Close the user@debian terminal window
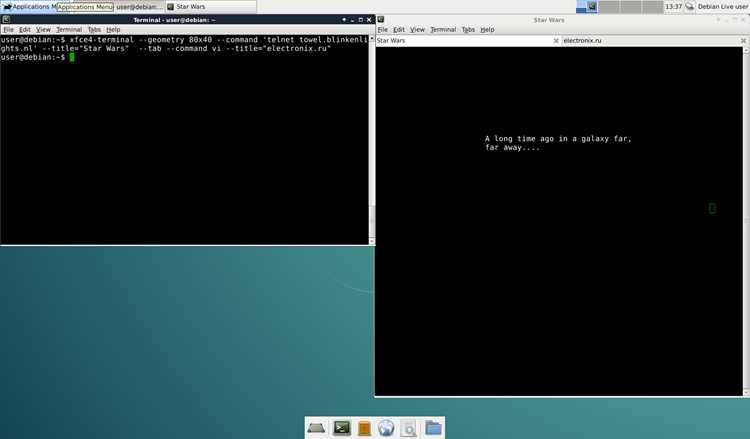The width and height of the screenshot is (750, 439). (369, 20)
